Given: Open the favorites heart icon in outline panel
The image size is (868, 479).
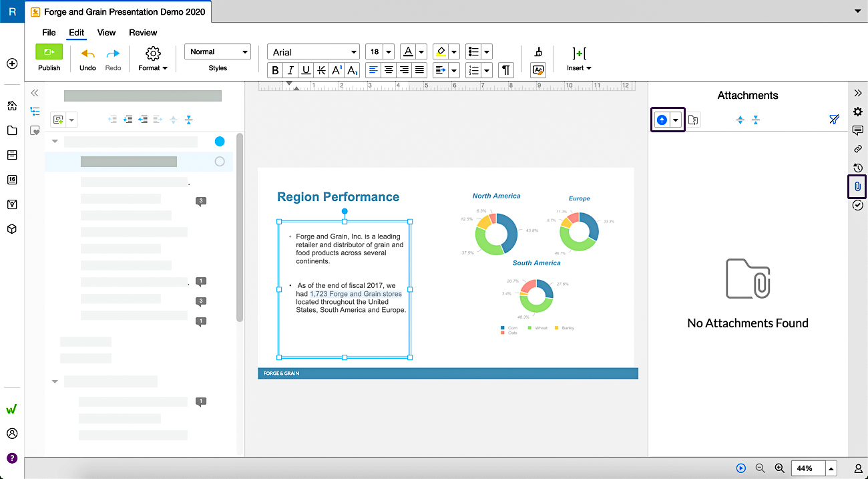Looking at the screenshot, I should (x=35, y=131).
